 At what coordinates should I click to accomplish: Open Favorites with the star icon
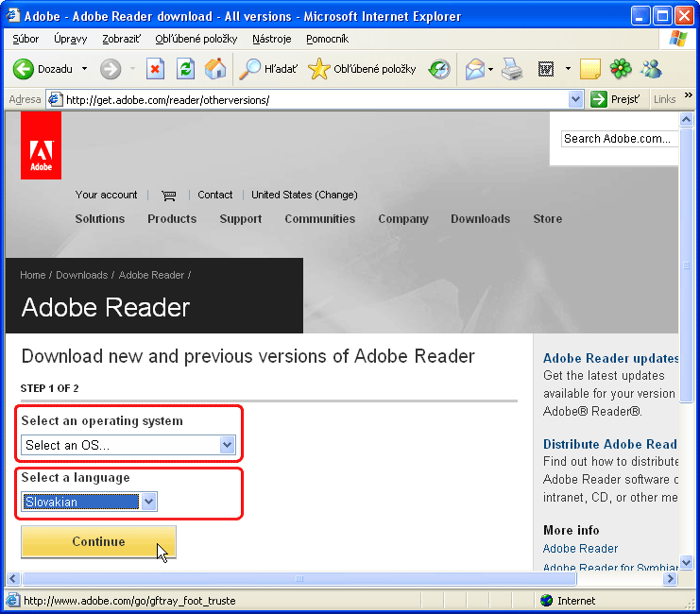(x=318, y=69)
